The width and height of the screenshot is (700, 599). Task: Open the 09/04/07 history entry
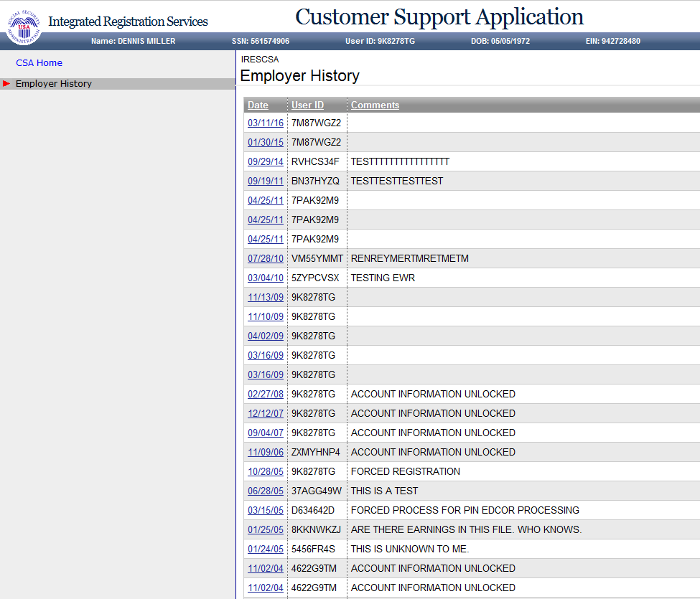point(266,433)
